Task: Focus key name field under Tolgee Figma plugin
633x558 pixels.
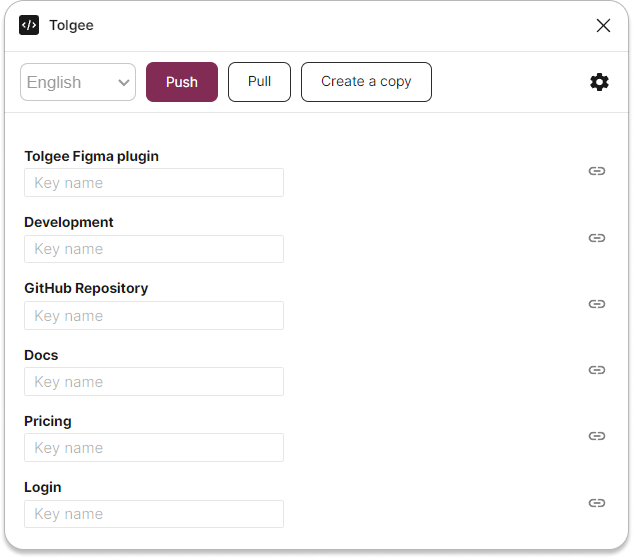Action: [154, 183]
